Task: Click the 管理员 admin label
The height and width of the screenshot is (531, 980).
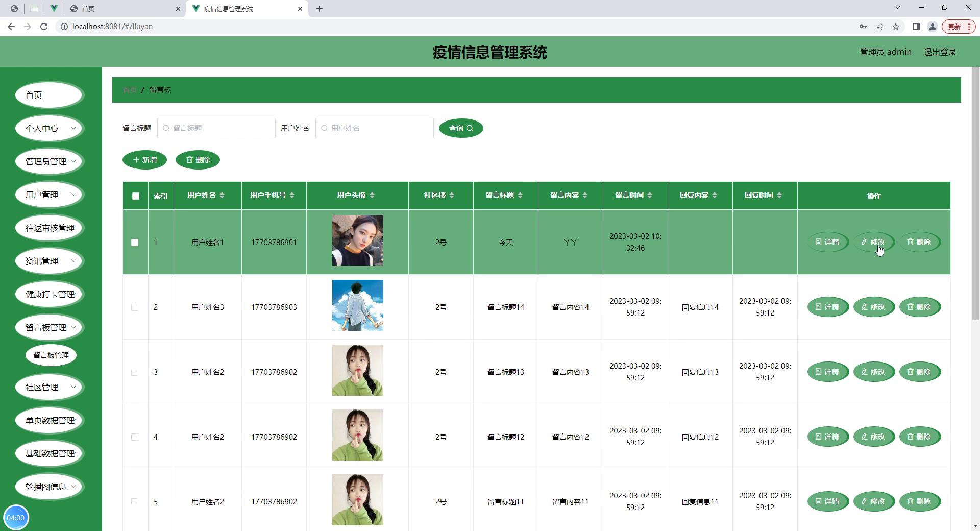Action: (x=886, y=52)
